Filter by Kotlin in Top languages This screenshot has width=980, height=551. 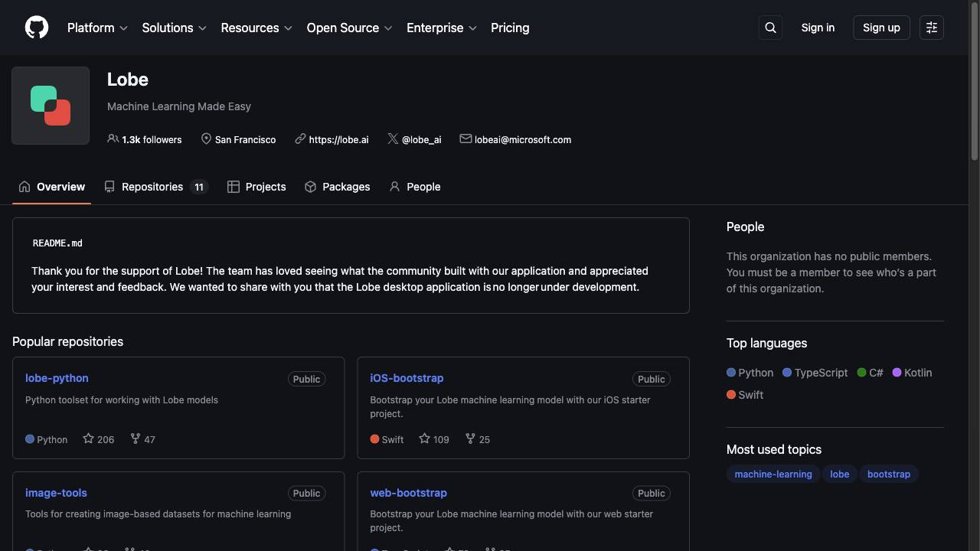[912, 373]
